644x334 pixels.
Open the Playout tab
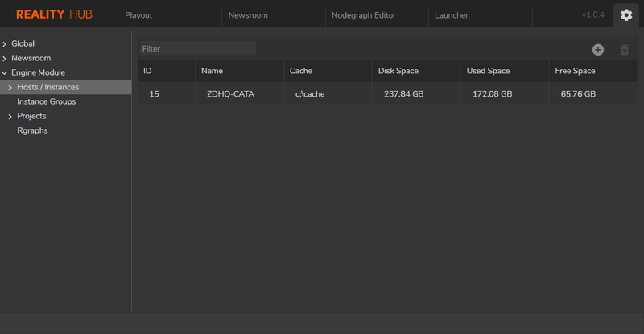pyautogui.click(x=138, y=15)
